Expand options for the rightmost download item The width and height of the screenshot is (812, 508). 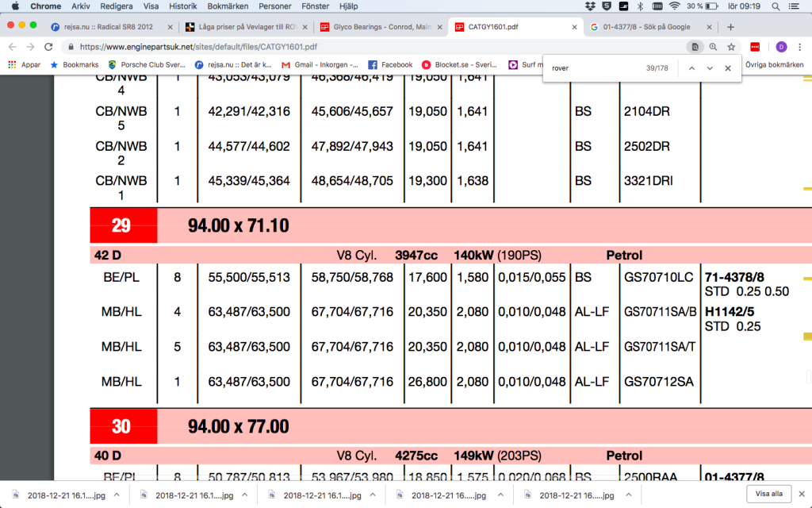(628, 495)
